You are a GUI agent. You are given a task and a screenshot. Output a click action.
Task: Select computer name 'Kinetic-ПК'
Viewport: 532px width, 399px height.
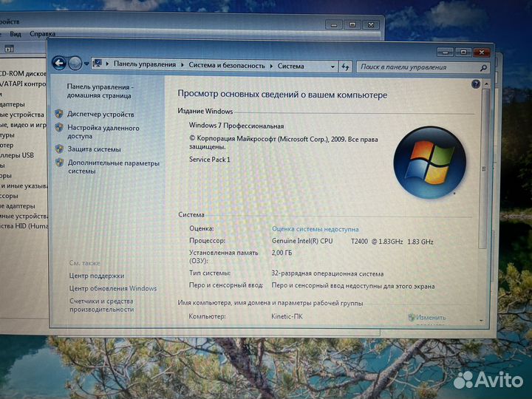point(287,316)
